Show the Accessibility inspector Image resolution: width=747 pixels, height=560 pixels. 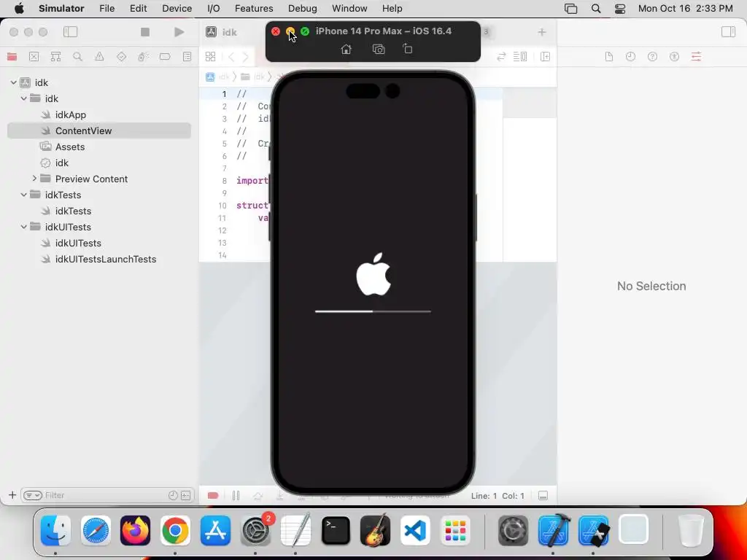coord(674,57)
